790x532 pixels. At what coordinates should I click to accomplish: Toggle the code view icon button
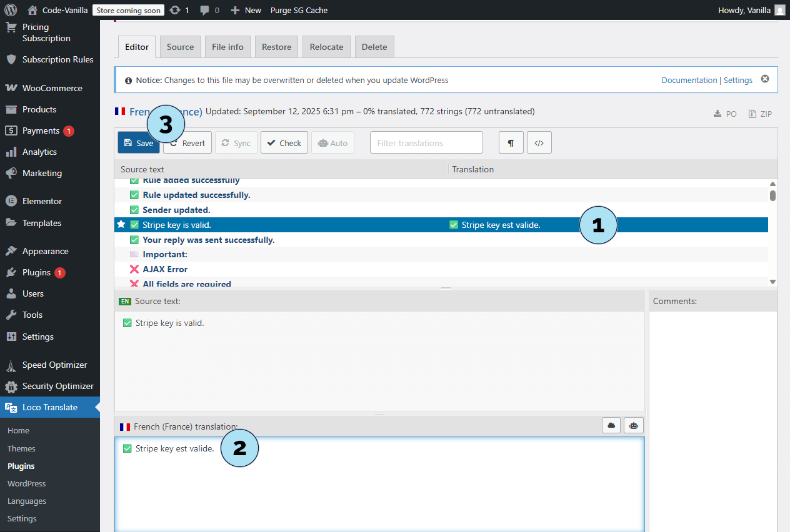[x=539, y=143]
